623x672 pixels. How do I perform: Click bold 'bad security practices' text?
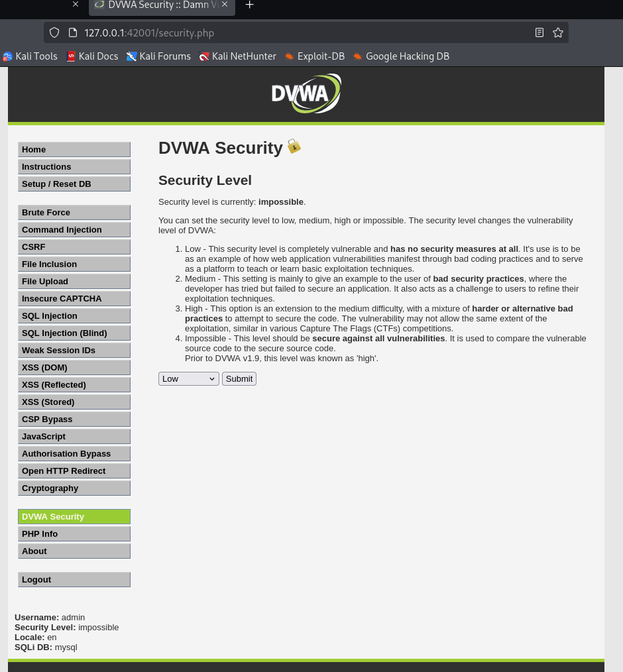(x=478, y=278)
